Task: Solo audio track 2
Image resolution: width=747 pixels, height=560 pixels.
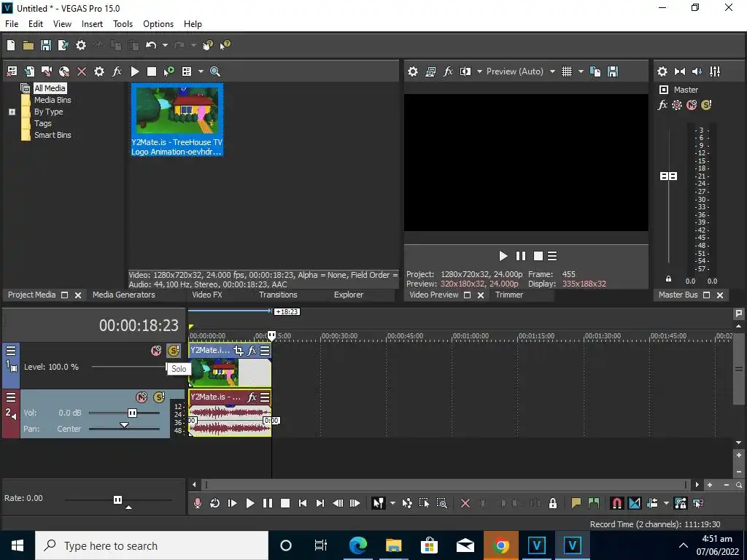Action: coord(159,397)
